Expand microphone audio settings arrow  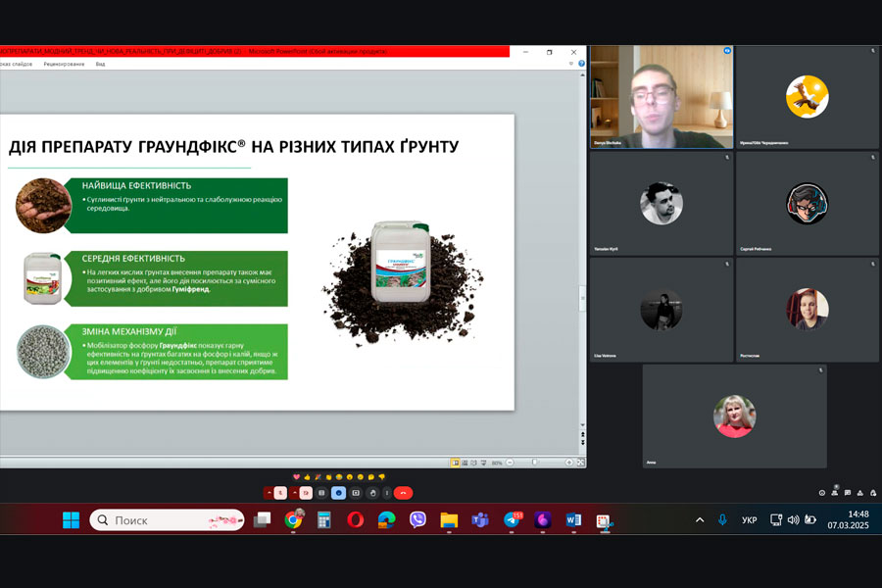[269, 493]
